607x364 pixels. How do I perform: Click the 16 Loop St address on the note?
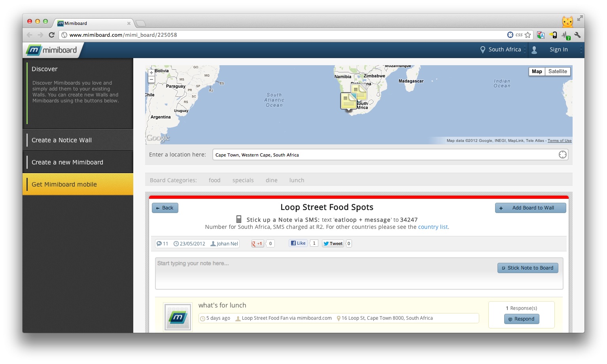(x=387, y=318)
